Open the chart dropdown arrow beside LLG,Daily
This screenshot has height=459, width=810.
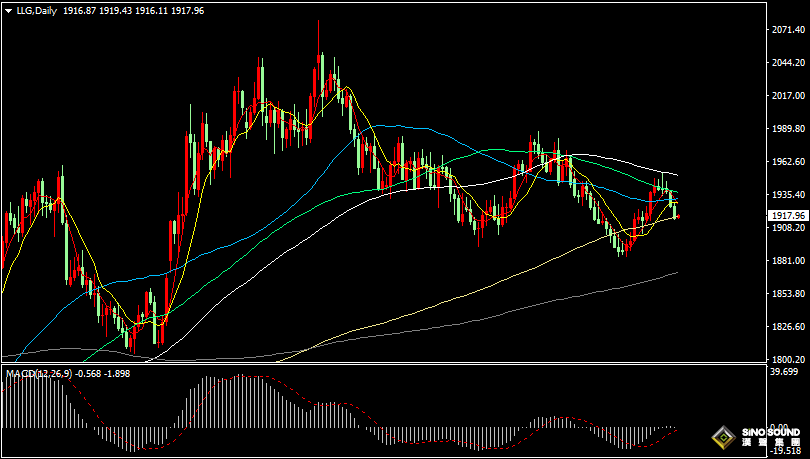pyautogui.click(x=8, y=10)
